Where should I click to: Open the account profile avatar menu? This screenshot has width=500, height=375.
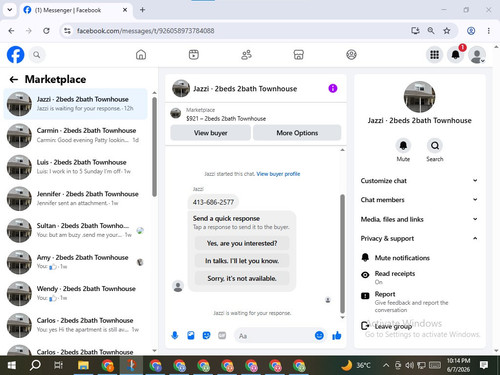coord(477,55)
